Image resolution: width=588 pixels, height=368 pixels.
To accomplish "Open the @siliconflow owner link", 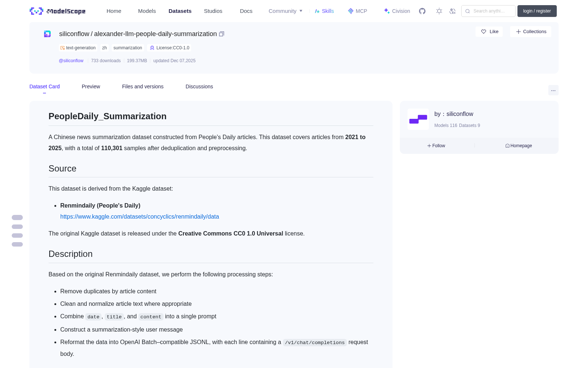I will pyautogui.click(x=71, y=61).
